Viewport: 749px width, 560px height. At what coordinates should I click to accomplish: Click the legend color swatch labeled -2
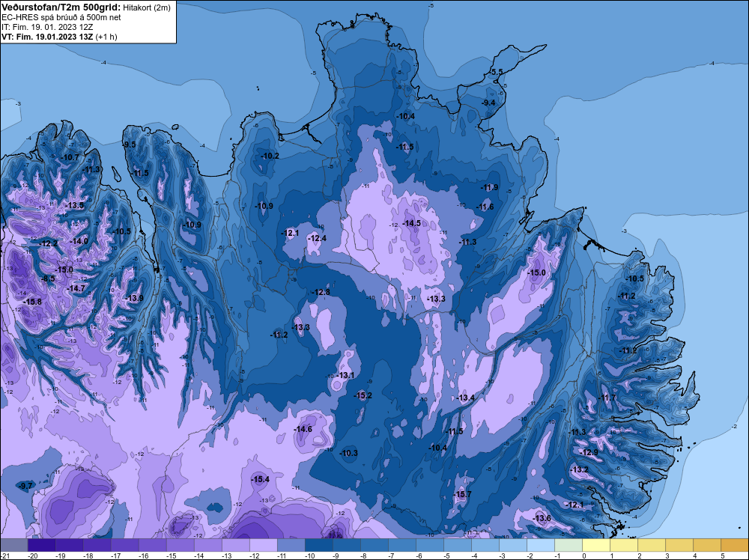[x=541, y=545]
